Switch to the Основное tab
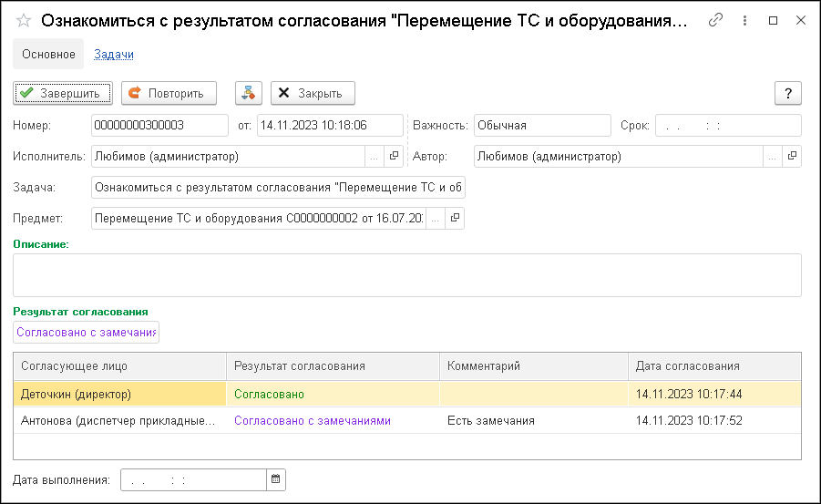Screen dimensions: 821x504 [48, 54]
